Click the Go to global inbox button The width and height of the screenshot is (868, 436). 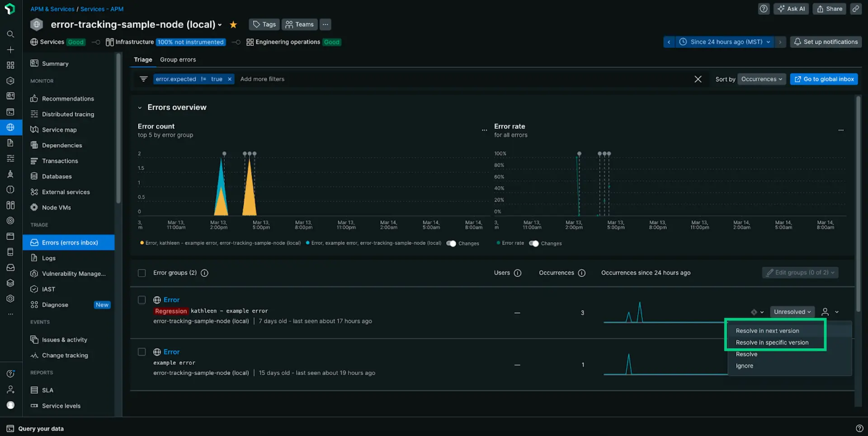click(x=824, y=79)
